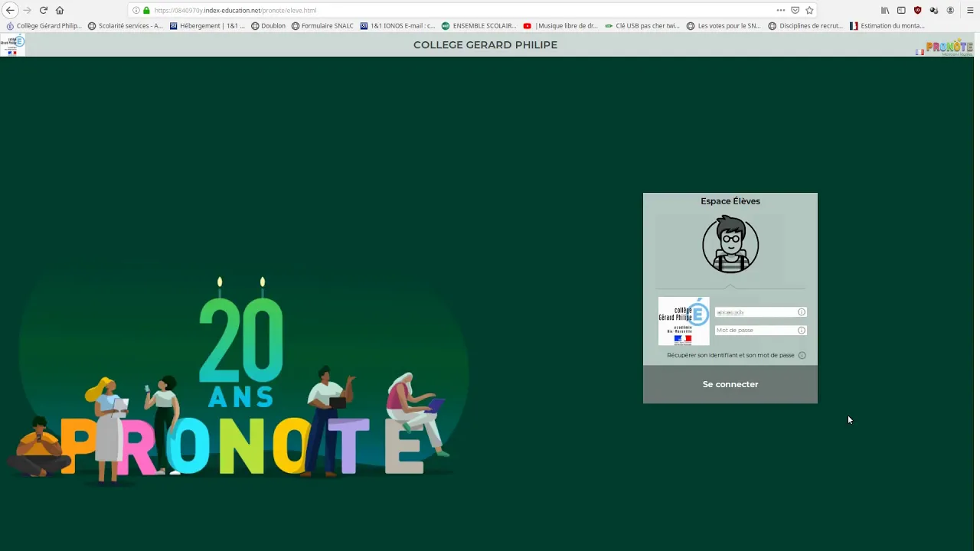Bookmark this page with the star icon

[809, 10]
